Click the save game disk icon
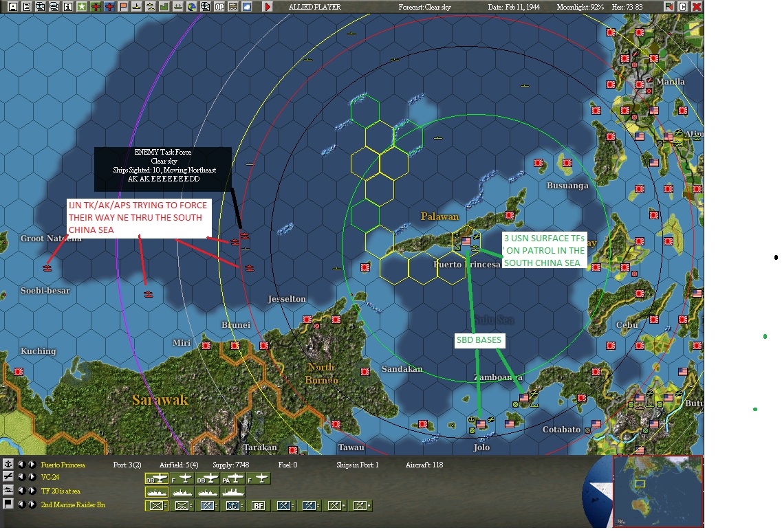This screenshot has height=532, width=782. pyautogui.click(x=13, y=7)
